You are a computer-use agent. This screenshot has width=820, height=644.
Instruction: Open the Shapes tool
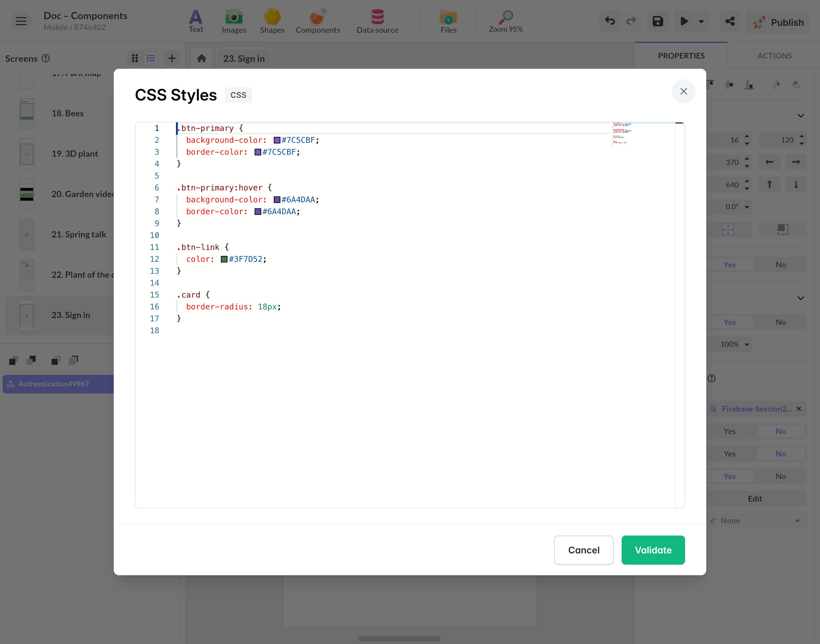point(272,21)
